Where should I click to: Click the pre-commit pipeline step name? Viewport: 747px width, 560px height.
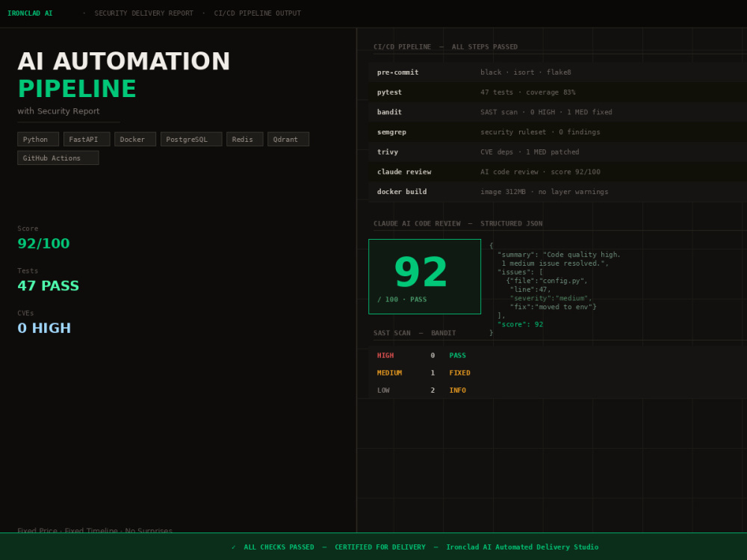click(x=398, y=72)
